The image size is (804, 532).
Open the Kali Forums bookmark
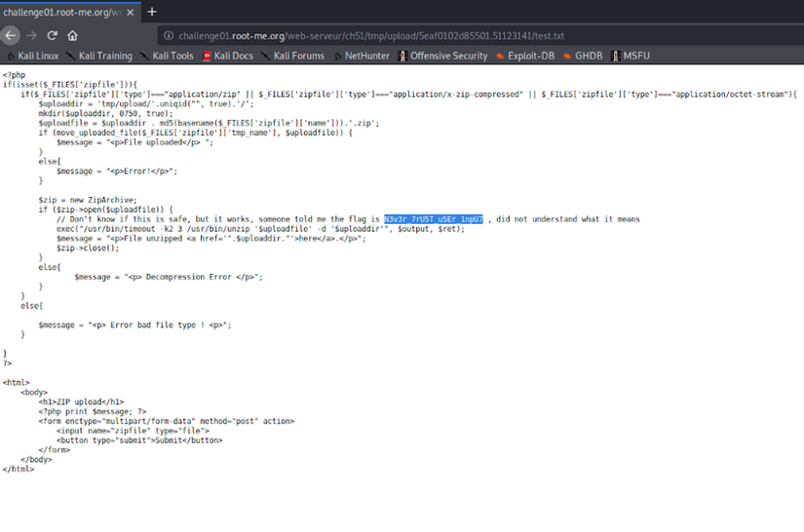tap(292, 56)
